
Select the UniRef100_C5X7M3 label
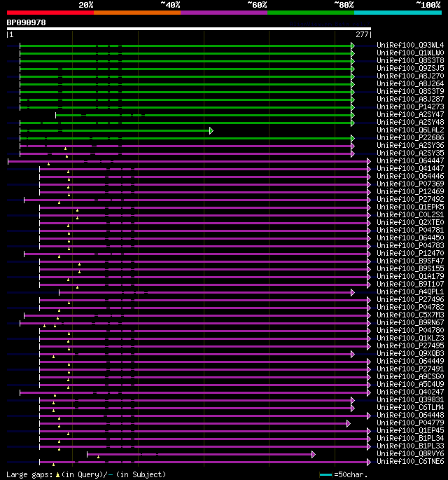410,315
